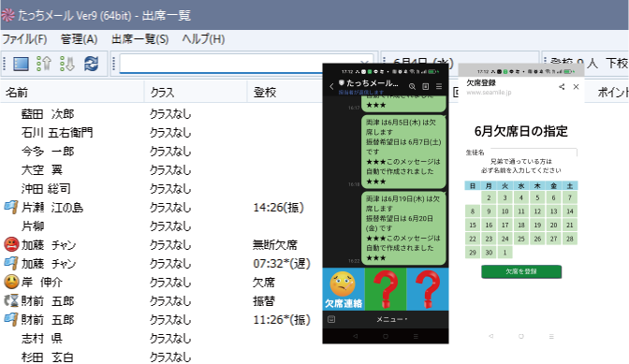Tap the hamburger menu in chat header
This screenshot has width=629, height=364.
click(439, 86)
